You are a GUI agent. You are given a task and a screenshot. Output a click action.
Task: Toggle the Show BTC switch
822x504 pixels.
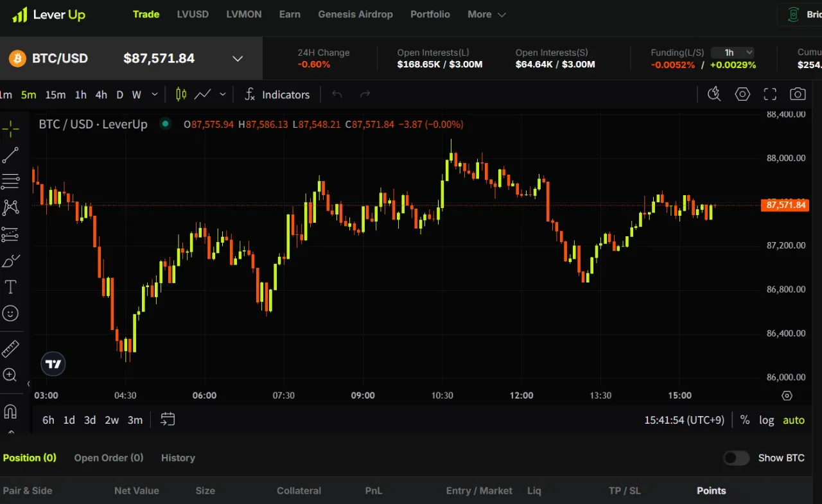click(736, 458)
